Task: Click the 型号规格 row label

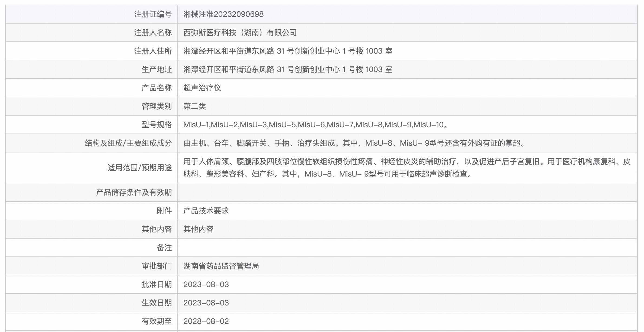Action: [x=157, y=125]
